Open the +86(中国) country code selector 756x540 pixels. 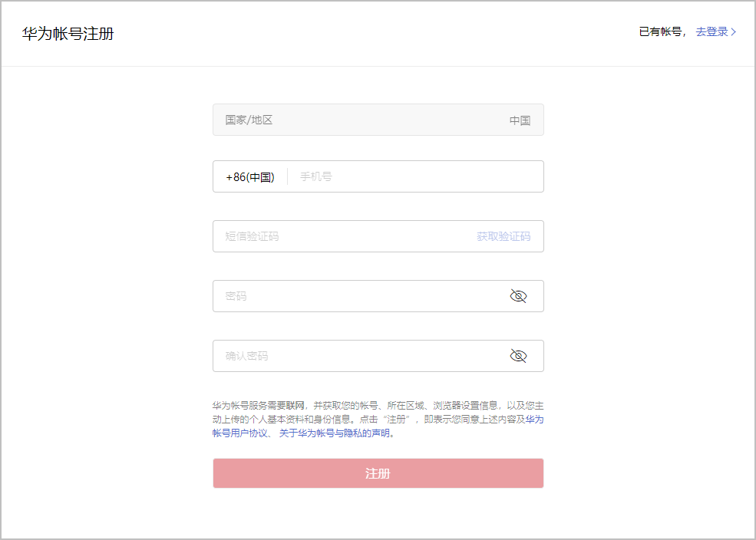(x=249, y=176)
